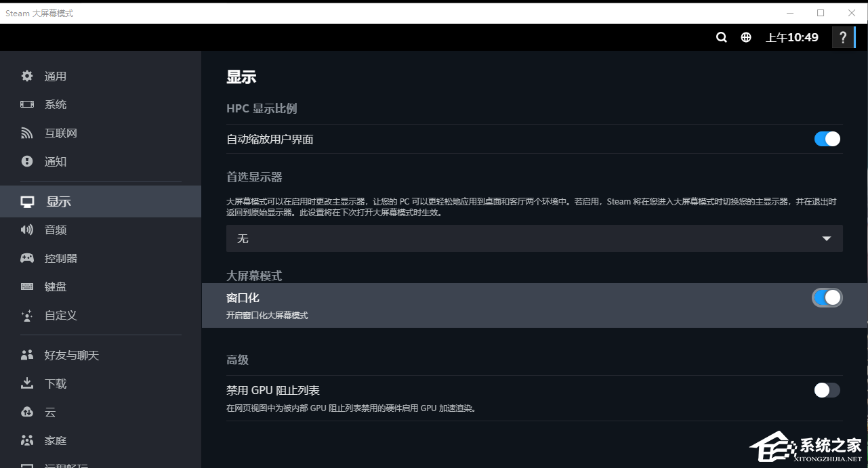Go to 下载 settings page
Viewport: 868px width, 468px height.
(100, 383)
